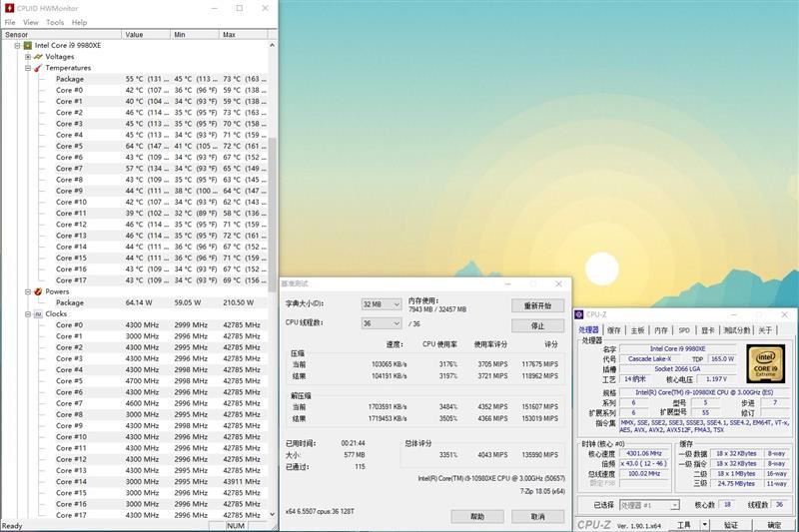Click the 验证 button in CPU-Z
The image size is (799, 532).
(731, 524)
